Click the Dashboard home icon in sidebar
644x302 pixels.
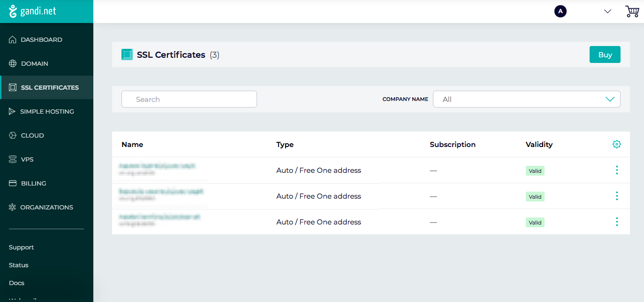click(x=13, y=40)
